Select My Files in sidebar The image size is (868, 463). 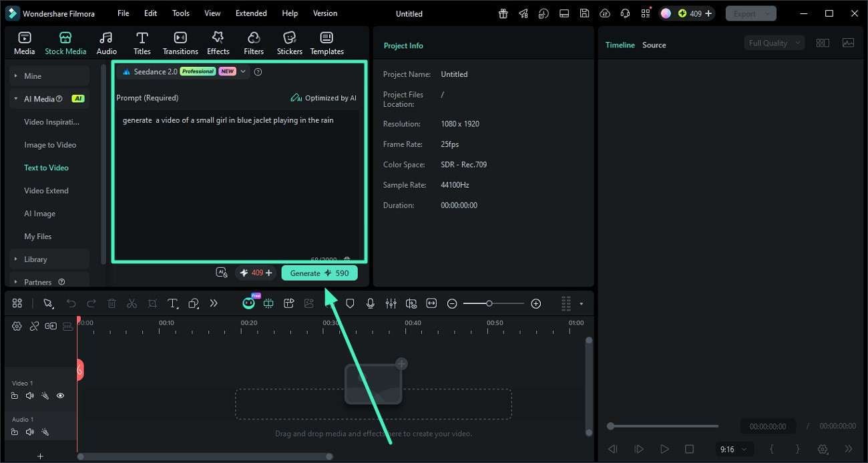pos(37,237)
